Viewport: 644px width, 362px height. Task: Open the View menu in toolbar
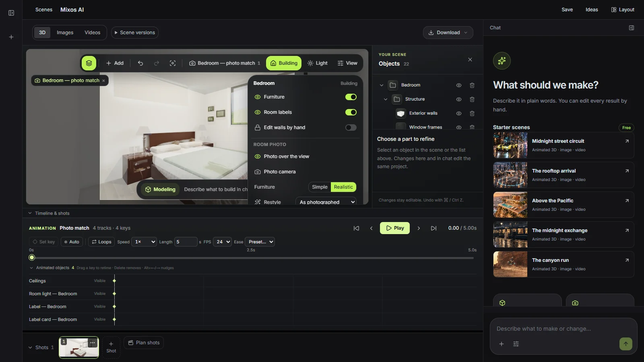pos(347,63)
